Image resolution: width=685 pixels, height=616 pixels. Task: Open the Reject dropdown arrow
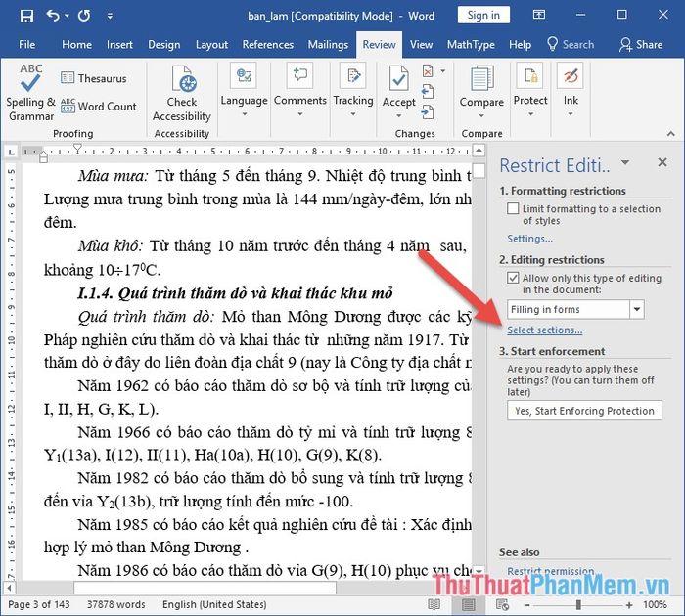[x=443, y=70]
